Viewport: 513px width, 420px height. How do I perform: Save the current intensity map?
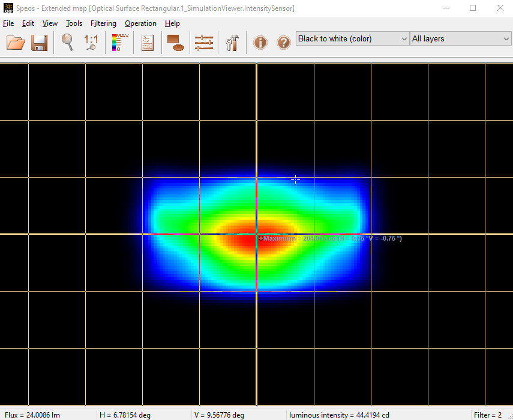pyautogui.click(x=39, y=43)
